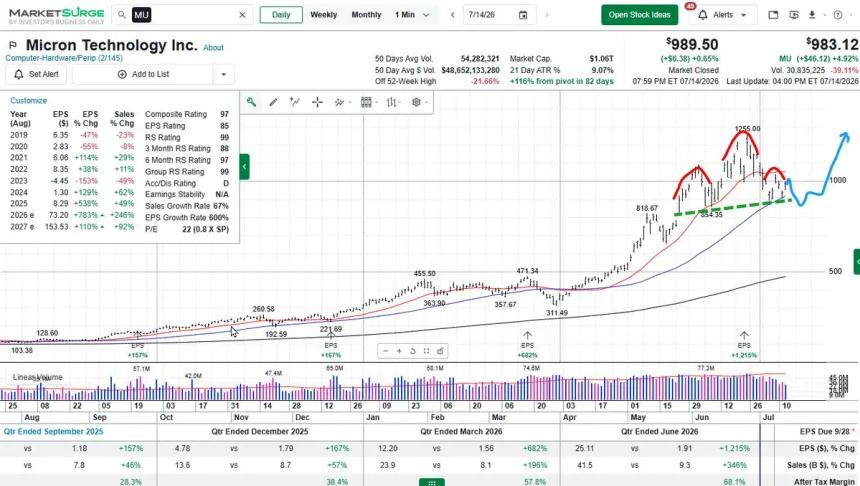
Task: Click the 1255.00 price high label
Action: [748, 129]
